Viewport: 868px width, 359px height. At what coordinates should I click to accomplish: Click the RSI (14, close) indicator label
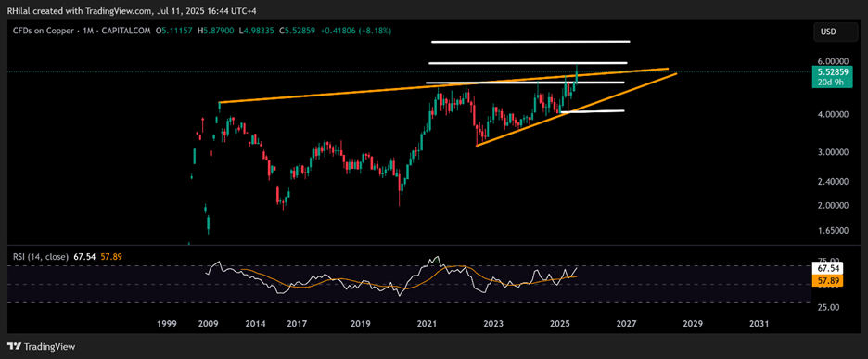[x=41, y=257]
